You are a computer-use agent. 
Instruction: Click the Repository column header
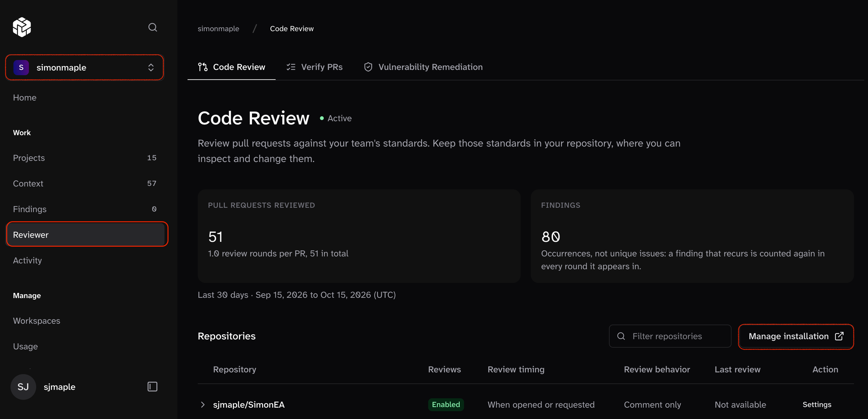click(235, 369)
